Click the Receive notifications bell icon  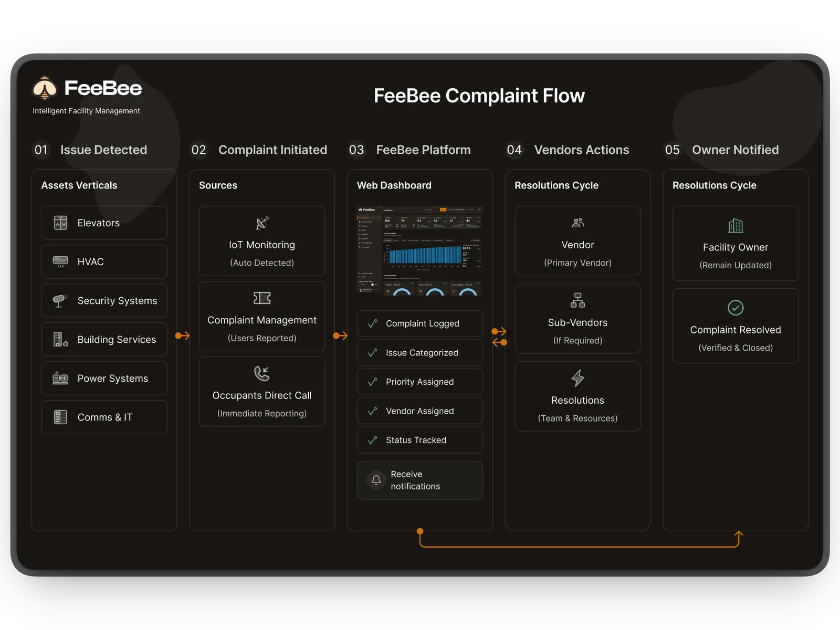coord(376,480)
